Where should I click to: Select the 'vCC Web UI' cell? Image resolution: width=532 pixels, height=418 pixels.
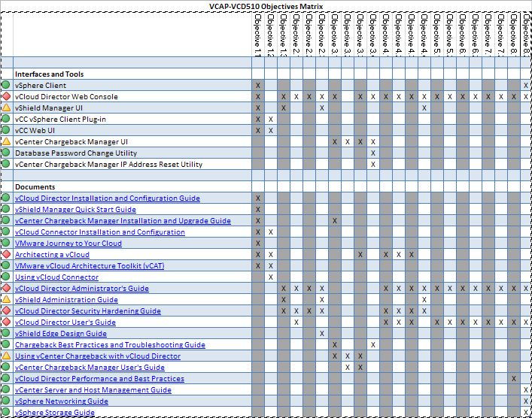(132, 130)
